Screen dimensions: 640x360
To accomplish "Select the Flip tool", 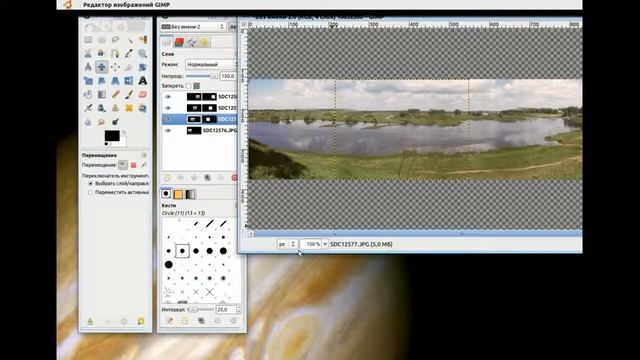I will (129, 81).
